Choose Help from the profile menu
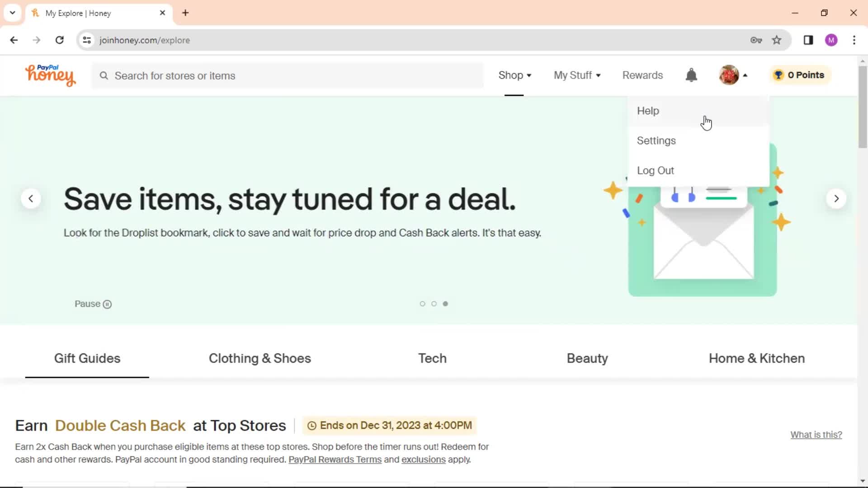868x488 pixels. [698, 111]
